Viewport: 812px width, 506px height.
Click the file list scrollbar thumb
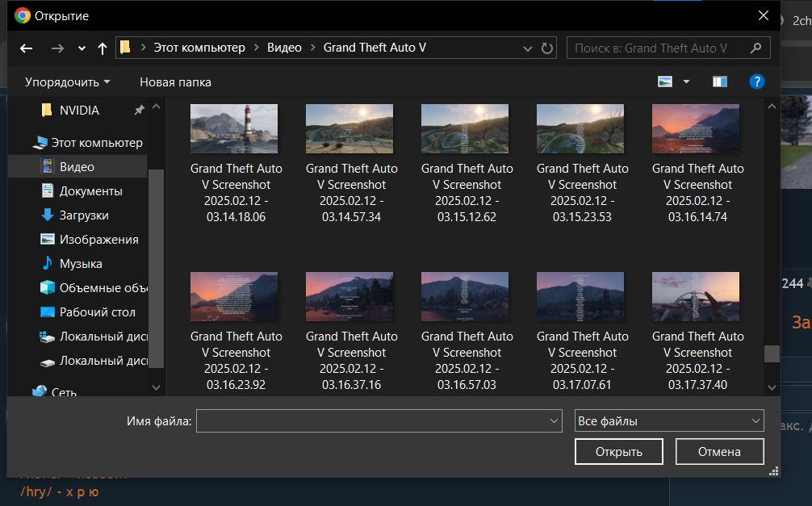772,354
